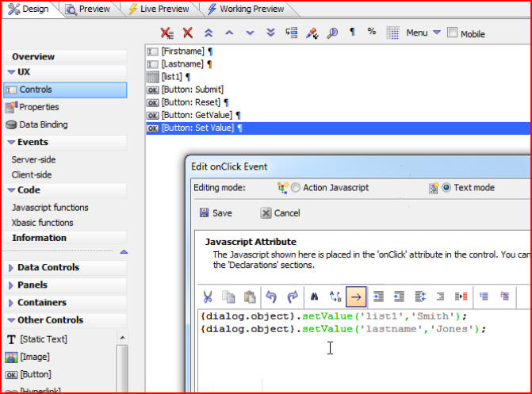Collapse the UX section
Image resolution: width=532 pixels, height=394 pixels.
click(x=12, y=72)
